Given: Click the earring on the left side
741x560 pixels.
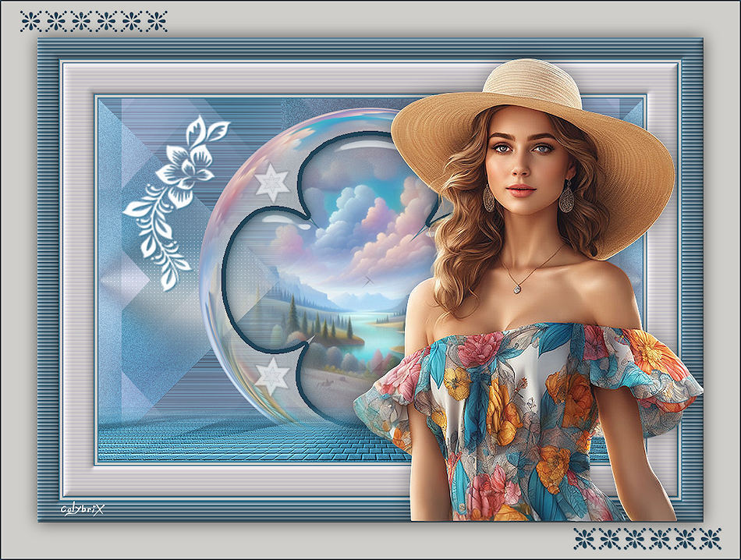Looking at the screenshot, I should (489, 198).
